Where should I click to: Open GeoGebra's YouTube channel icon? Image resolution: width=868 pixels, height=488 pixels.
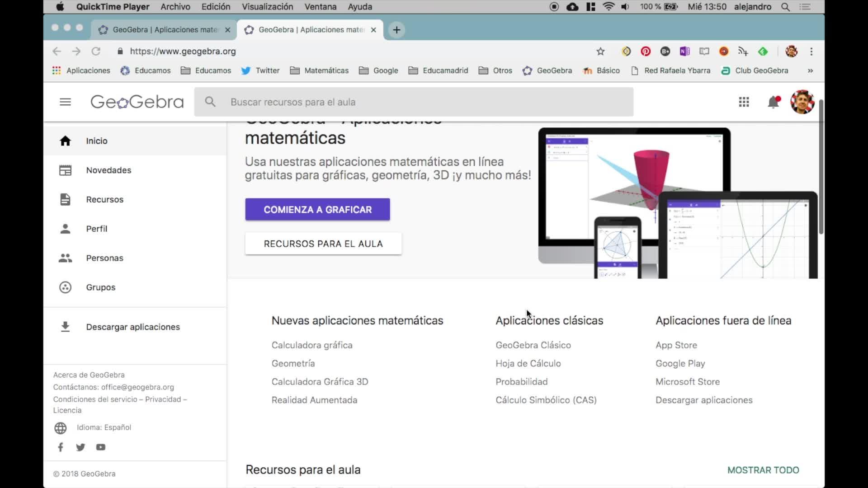[x=100, y=447]
